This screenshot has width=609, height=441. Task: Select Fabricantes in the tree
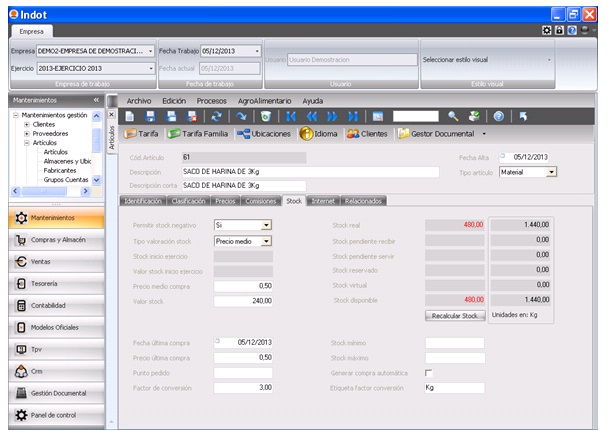62,170
